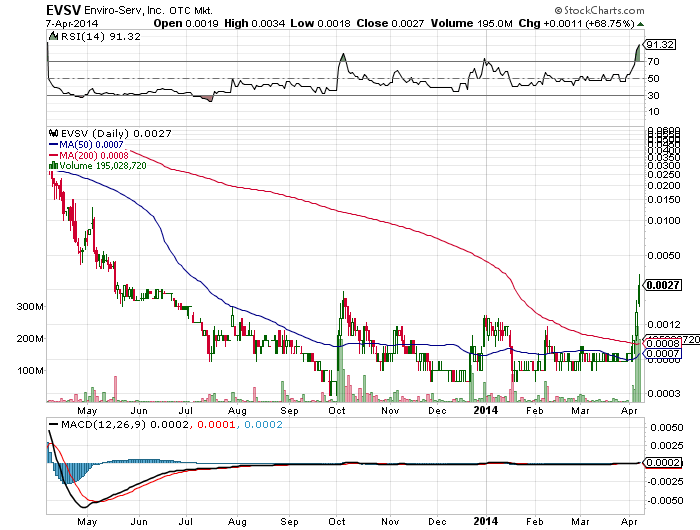Click the MACD 0.0050 axis label
The width and height of the screenshot is (700, 530).
point(667,428)
